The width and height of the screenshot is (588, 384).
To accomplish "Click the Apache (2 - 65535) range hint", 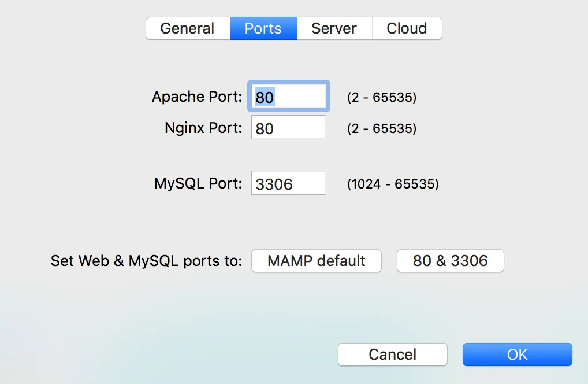I will [382, 97].
